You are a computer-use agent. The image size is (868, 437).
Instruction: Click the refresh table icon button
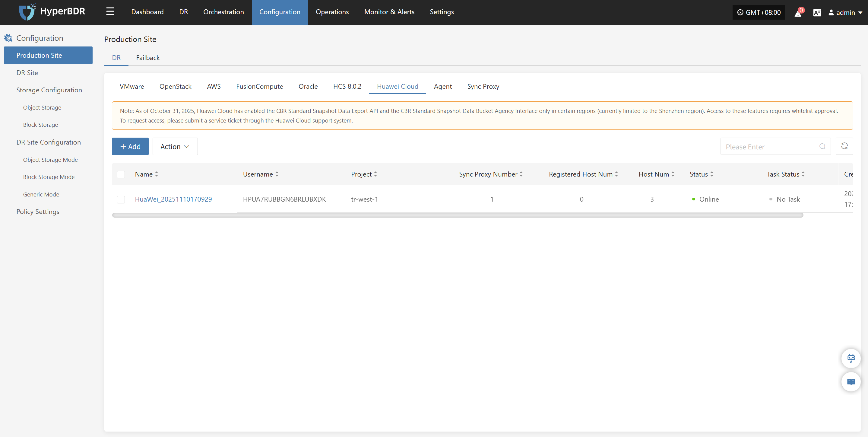click(844, 146)
